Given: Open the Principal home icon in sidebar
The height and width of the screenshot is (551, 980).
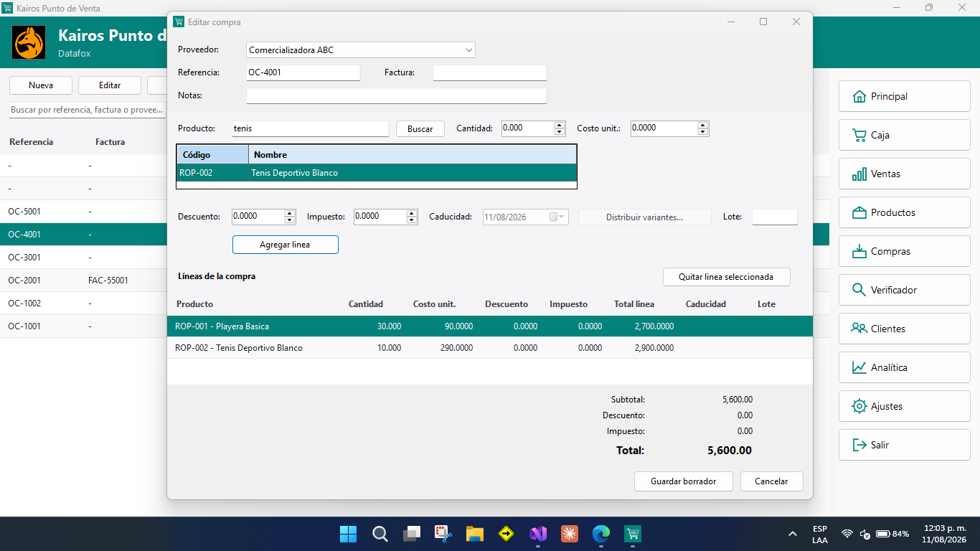Looking at the screenshot, I should (x=859, y=96).
